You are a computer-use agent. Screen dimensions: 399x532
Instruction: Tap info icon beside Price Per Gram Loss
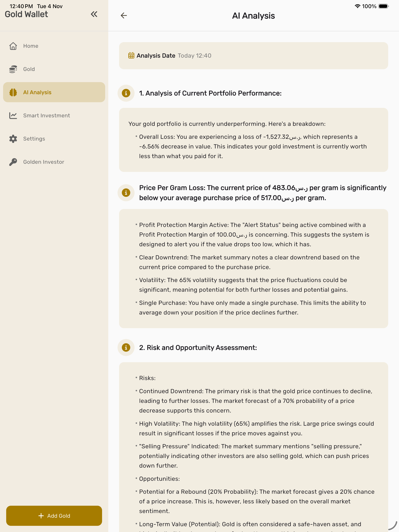coord(126,193)
